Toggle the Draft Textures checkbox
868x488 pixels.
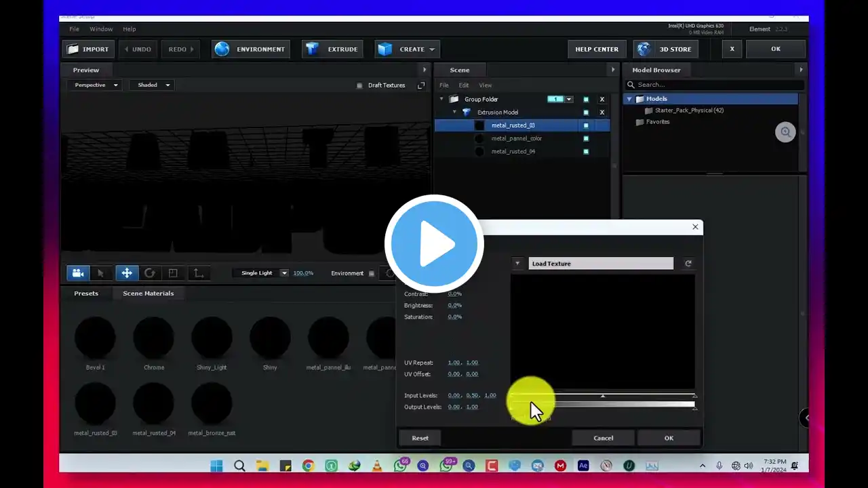coord(359,85)
